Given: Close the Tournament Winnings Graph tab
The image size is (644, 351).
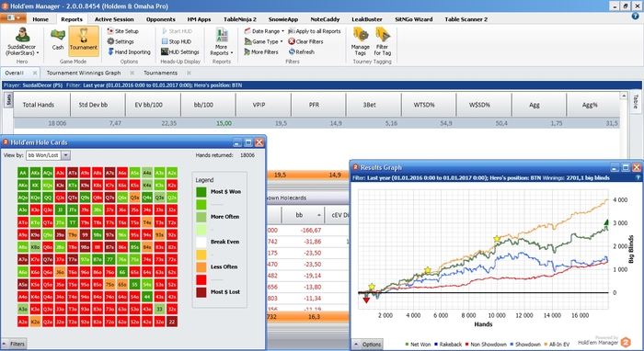Looking at the screenshot, I should coord(132,73).
